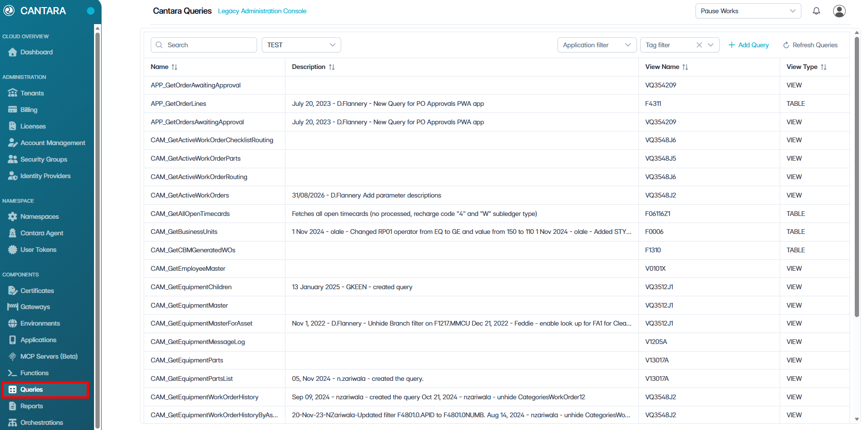Click the Billing card icon
868x430 pixels.
point(13,110)
